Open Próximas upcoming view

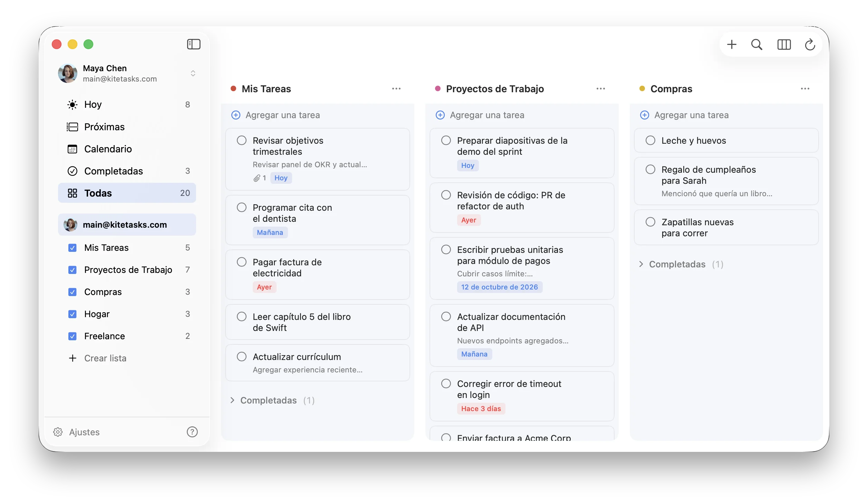coord(127,127)
